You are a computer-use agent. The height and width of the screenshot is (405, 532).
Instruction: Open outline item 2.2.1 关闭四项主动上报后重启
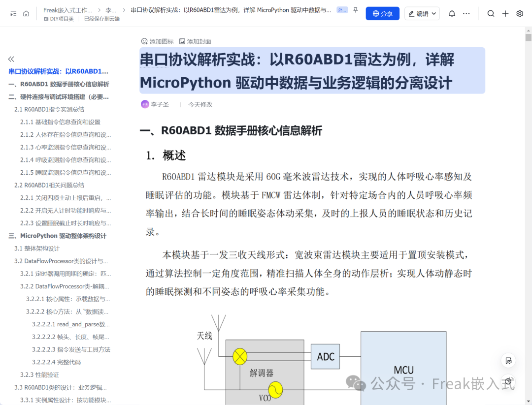coord(66,198)
